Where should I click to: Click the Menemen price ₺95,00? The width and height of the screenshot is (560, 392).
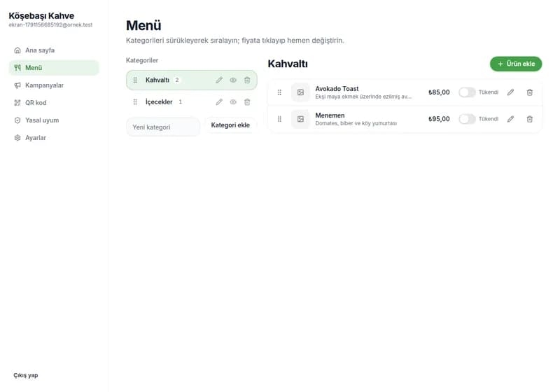pyautogui.click(x=439, y=119)
